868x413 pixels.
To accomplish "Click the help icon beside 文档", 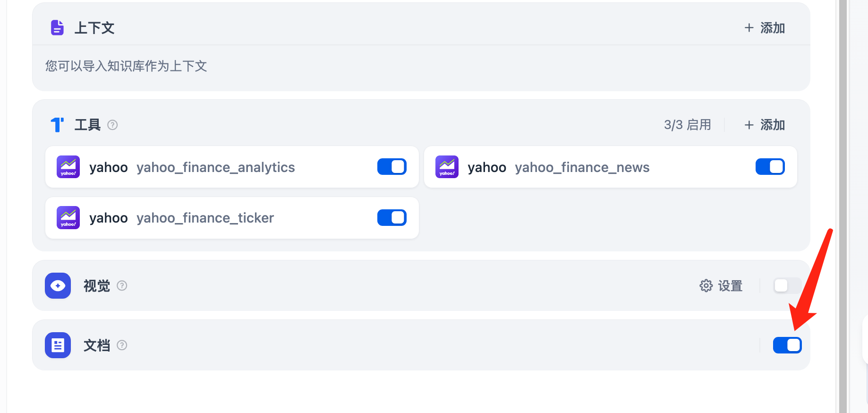I will (122, 345).
